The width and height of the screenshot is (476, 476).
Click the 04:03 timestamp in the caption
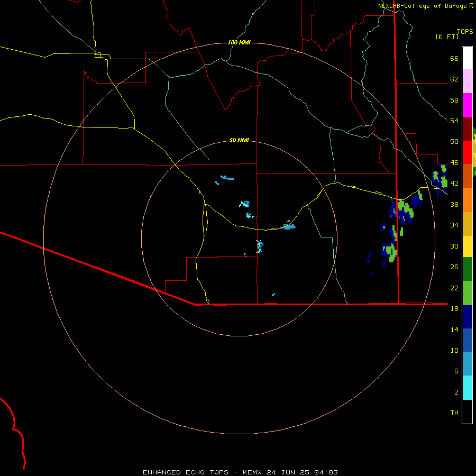(x=326, y=472)
